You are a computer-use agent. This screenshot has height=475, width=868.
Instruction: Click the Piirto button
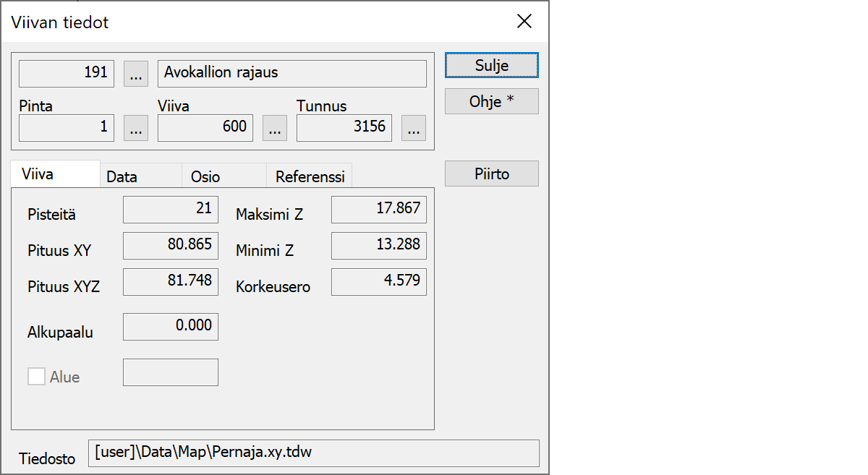coord(491,174)
